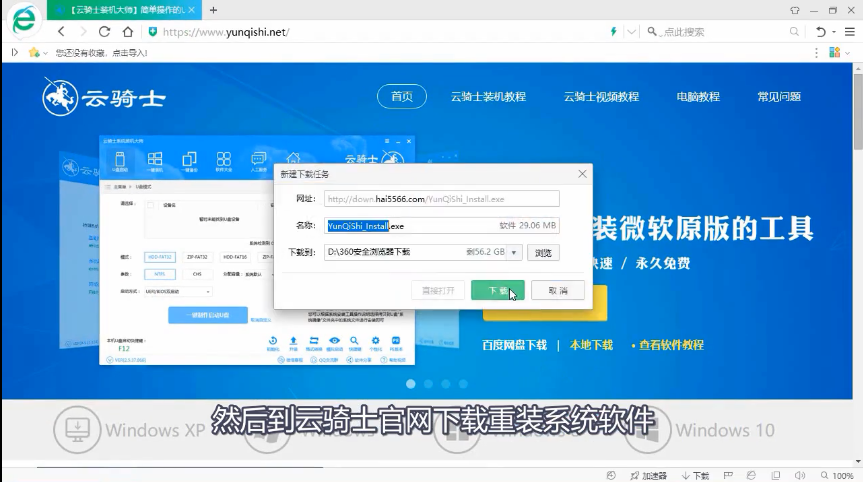This screenshot has height=482, width=863.
Task: Click the e browser icon in status bar
Action: point(751,475)
